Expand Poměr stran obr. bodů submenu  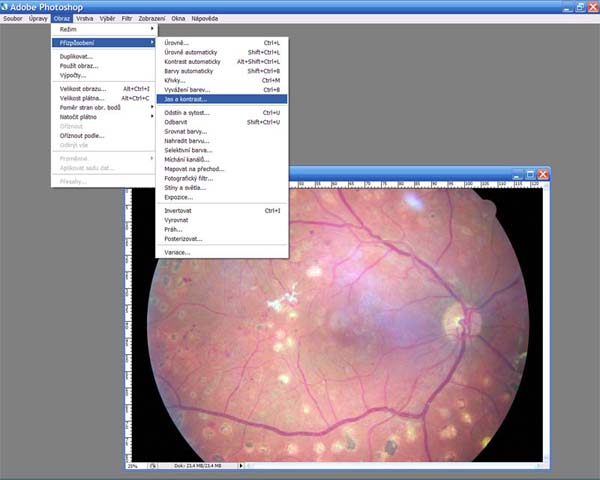pos(90,108)
